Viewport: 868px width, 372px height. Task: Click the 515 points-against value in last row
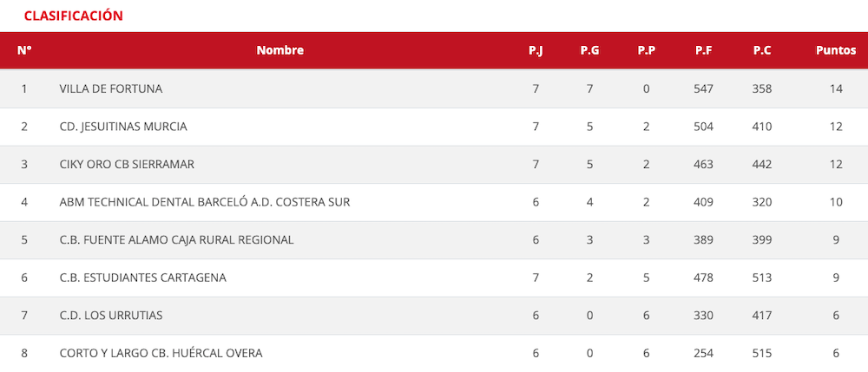click(x=762, y=353)
